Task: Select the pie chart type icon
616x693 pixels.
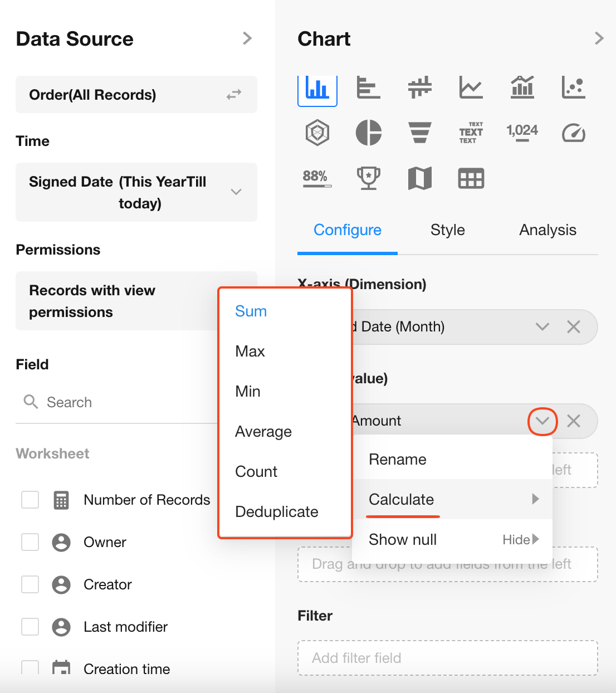Action: [x=368, y=133]
